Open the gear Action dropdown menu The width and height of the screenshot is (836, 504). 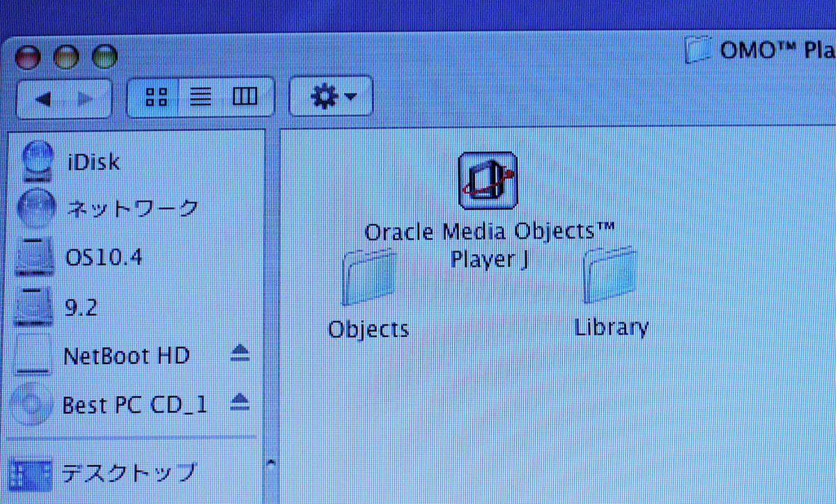coord(332,96)
